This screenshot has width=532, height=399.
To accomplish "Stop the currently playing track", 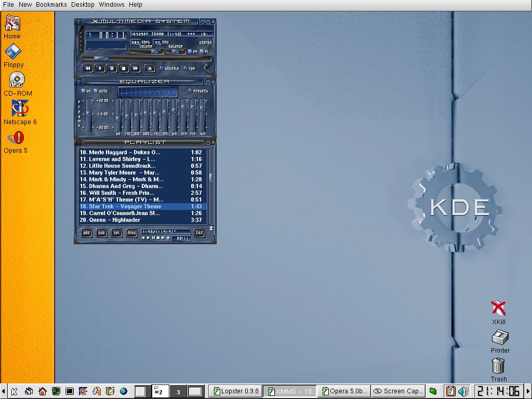I will [124, 68].
